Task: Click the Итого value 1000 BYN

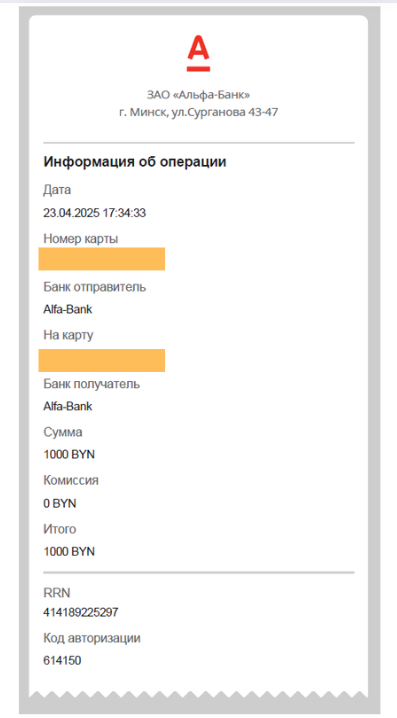Action: [x=69, y=552]
